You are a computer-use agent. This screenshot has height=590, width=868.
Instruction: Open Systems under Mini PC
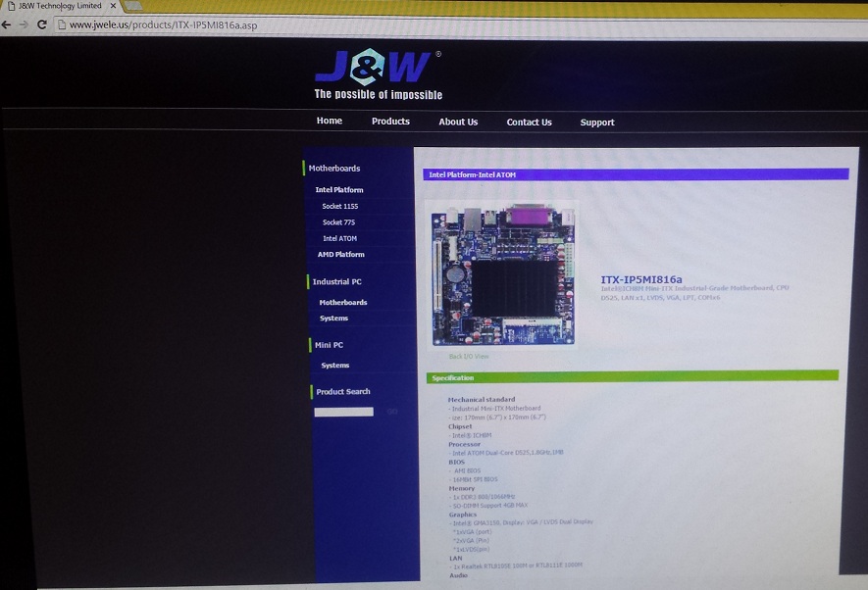pos(334,366)
